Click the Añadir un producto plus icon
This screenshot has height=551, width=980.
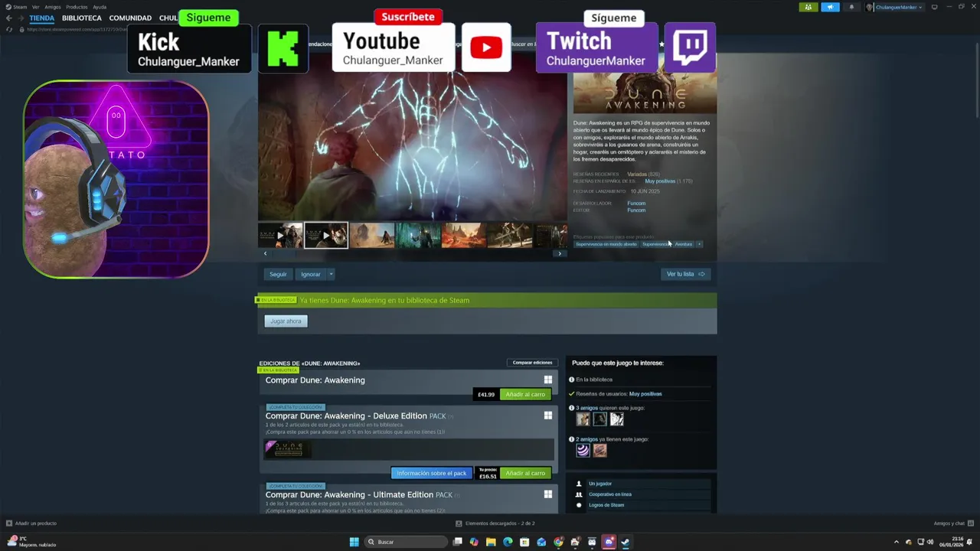[9, 523]
